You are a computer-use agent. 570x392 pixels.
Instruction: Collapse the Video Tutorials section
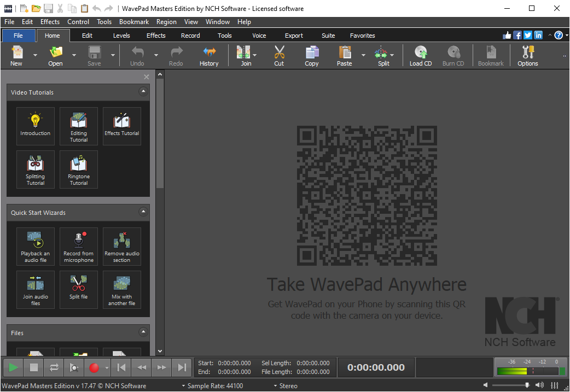(143, 92)
